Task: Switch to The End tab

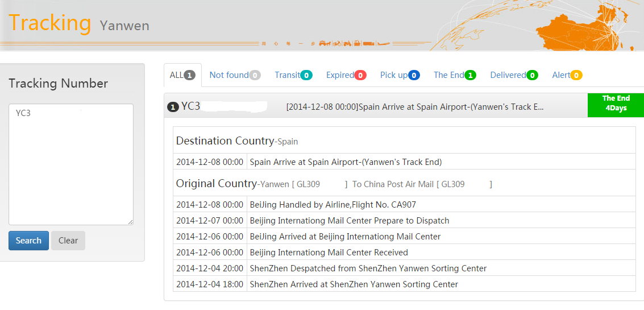Action: click(455, 75)
